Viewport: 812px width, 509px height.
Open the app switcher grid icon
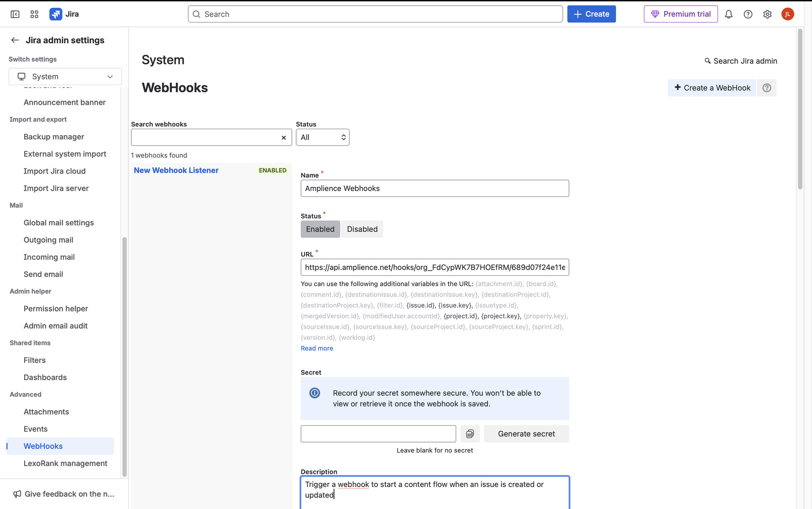coord(34,14)
